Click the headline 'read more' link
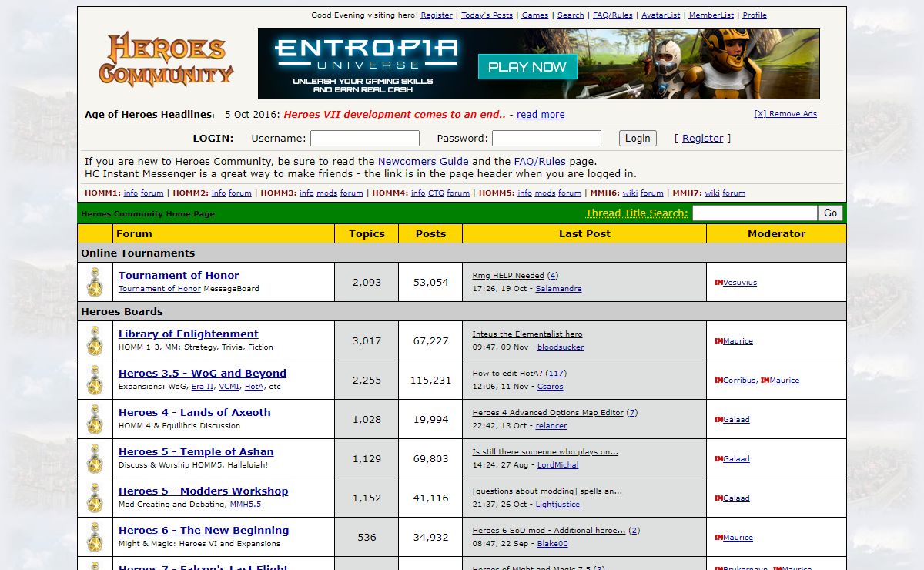The height and width of the screenshot is (570, 924). pyautogui.click(x=541, y=115)
